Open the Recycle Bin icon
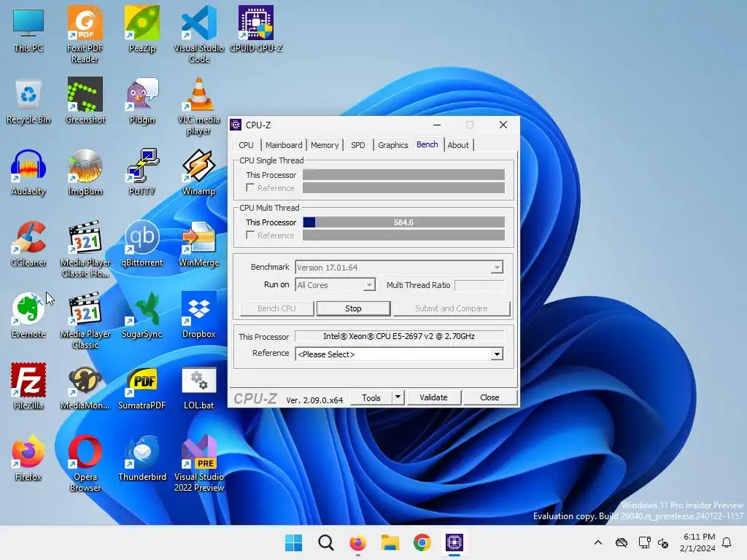 [28, 101]
